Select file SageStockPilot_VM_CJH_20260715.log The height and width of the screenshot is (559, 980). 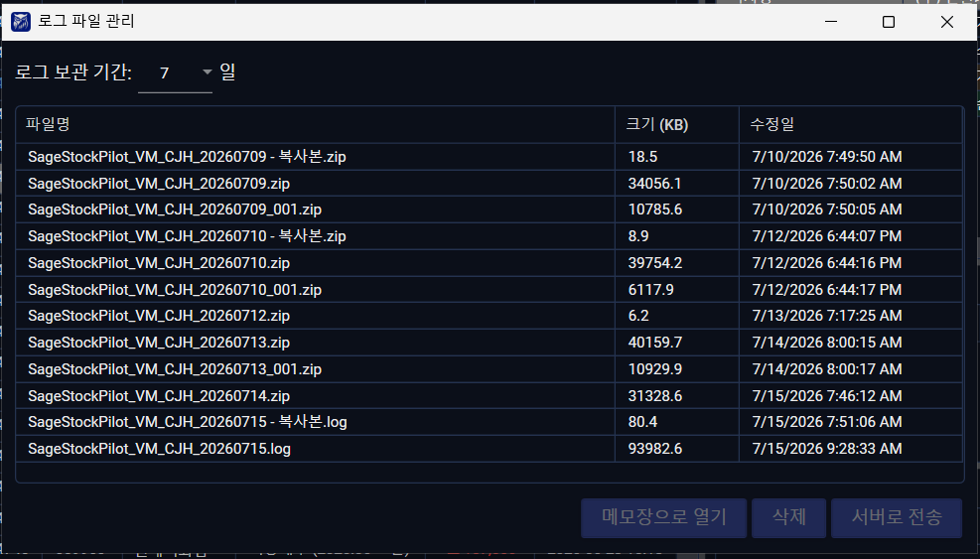[160, 449]
